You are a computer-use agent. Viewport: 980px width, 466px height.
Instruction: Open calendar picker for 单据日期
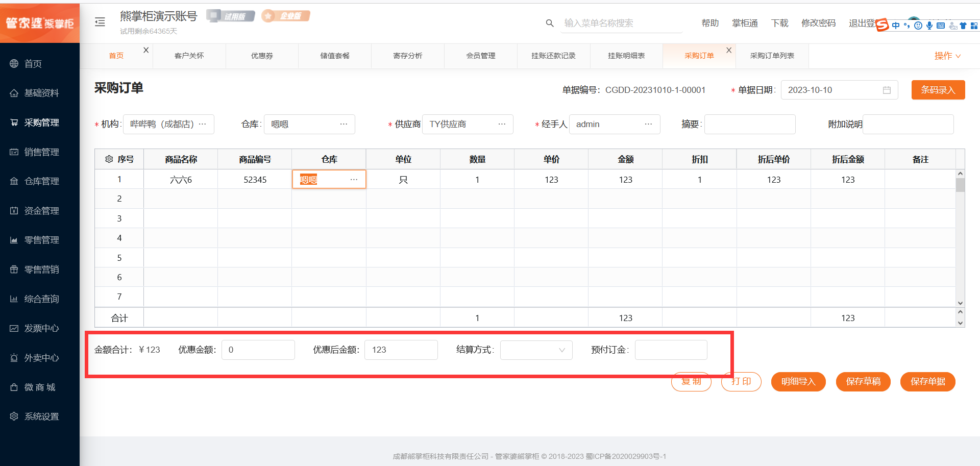point(887,90)
